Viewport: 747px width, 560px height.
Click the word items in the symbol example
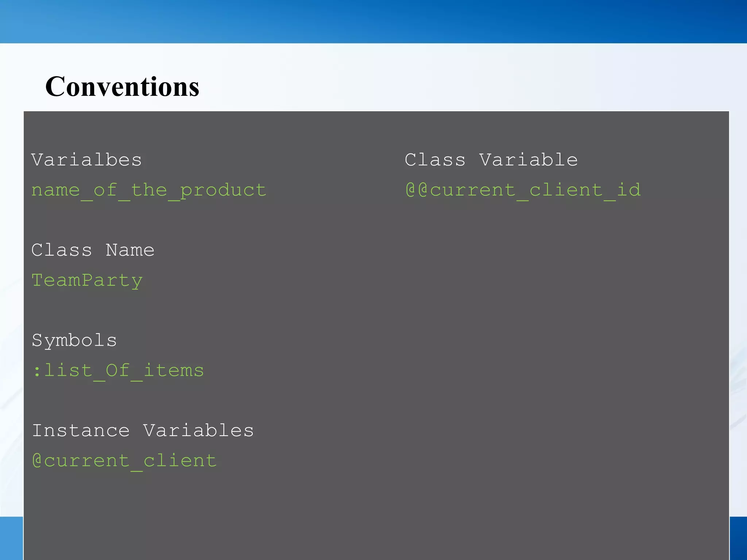pyautogui.click(x=174, y=370)
